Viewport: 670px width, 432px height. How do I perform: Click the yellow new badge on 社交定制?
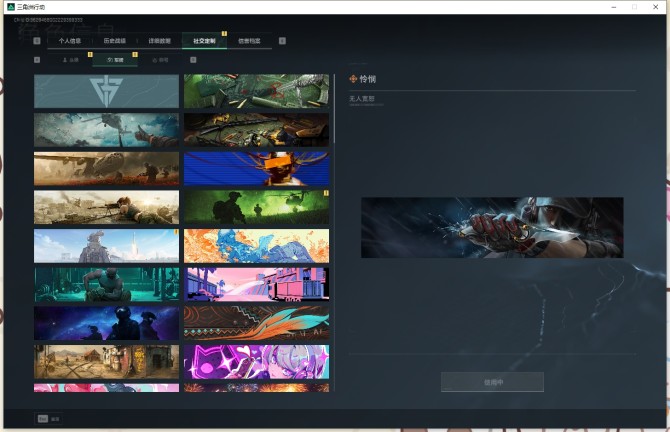click(x=224, y=33)
